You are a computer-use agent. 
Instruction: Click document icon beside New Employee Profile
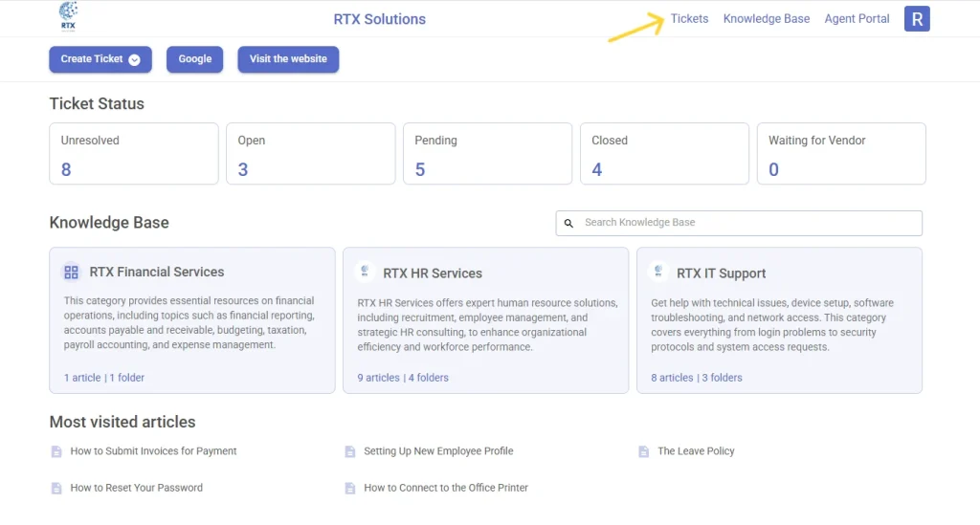pyautogui.click(x=350, y=451)
